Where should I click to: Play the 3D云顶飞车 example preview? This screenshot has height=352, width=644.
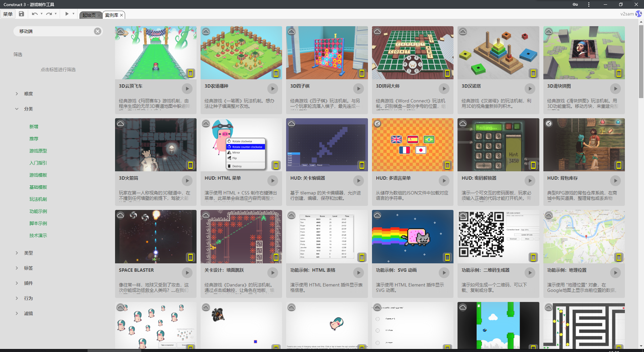pyautogui.click(x=187, y=89)
